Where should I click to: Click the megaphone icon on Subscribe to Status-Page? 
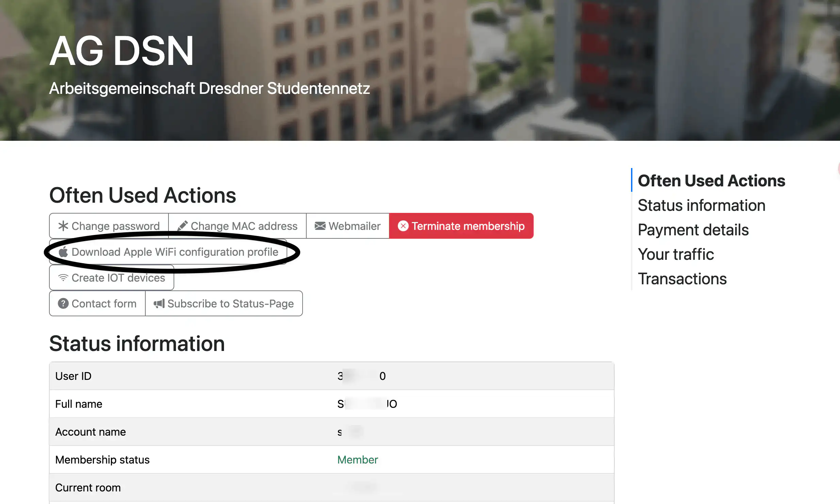click(x=159, y=303)
